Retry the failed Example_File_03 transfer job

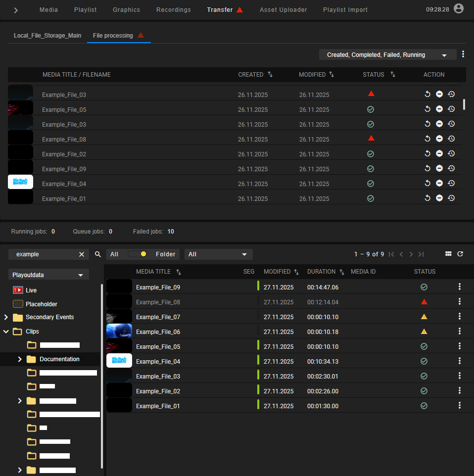[x=427, y=94]
